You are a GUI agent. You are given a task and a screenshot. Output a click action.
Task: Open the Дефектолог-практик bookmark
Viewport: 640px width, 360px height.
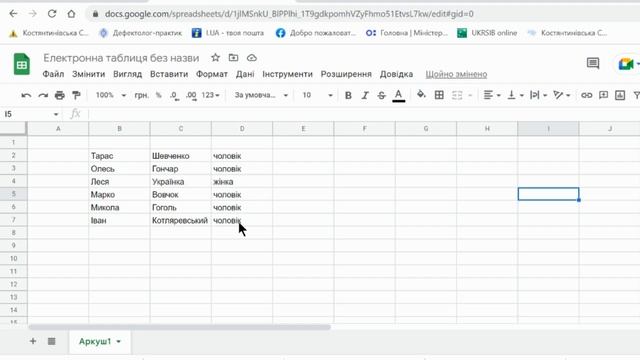coord(141,33)
